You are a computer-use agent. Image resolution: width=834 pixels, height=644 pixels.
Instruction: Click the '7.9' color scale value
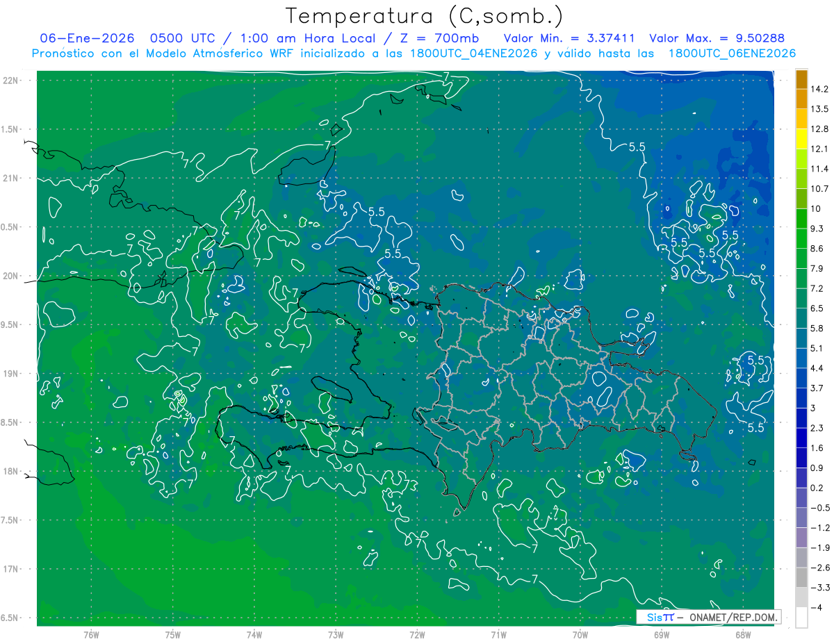pyautogui.click(x=817, y=269)
